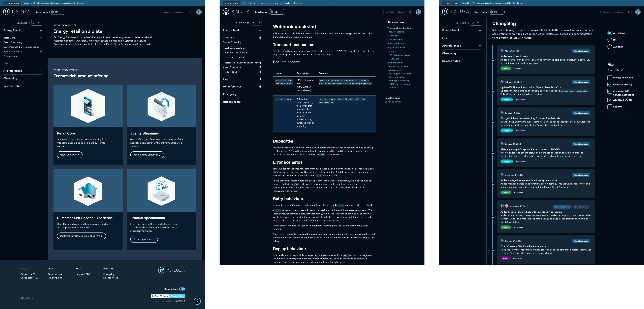Click Read more in the home page banner
The width and height of the screenshot is (644, 309).
coord(79,3)
